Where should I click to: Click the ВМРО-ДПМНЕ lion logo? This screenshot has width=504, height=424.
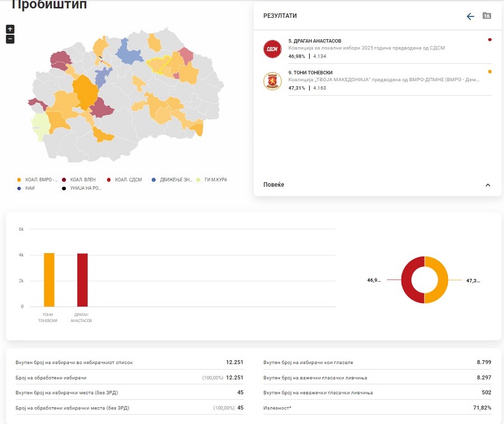[x=272, y=81]
